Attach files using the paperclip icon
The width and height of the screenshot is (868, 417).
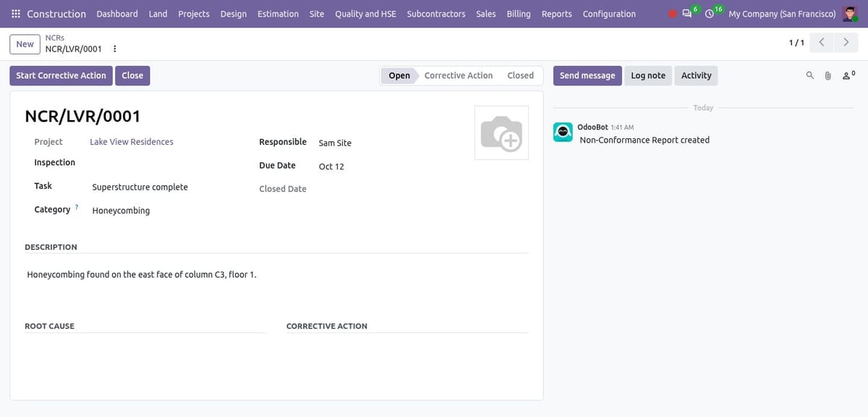coord(828,75)
